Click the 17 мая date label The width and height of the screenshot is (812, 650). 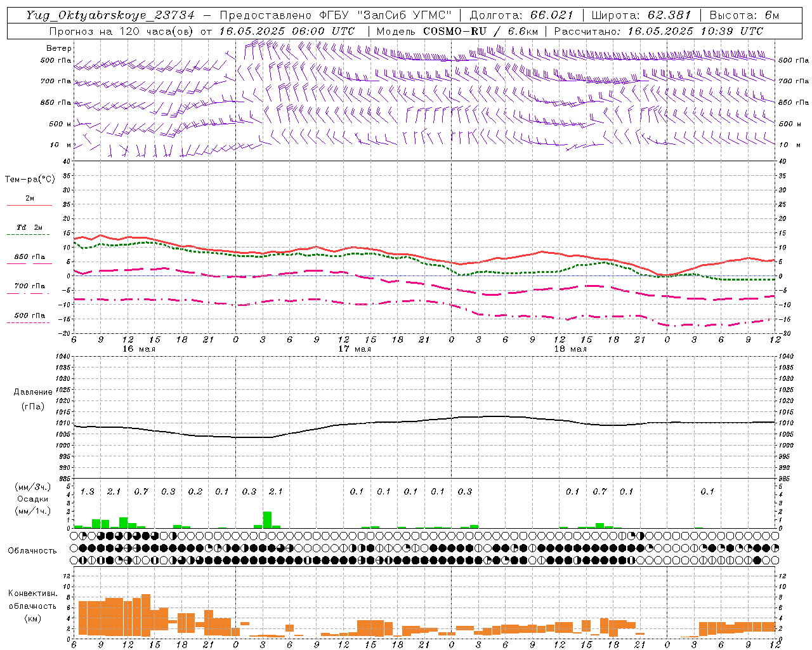354,348
